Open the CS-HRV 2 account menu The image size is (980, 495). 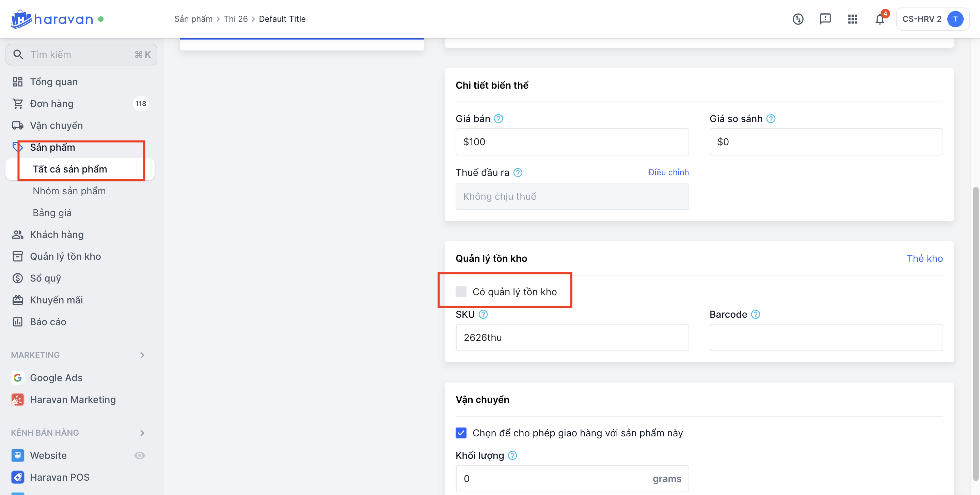[932, 19]
